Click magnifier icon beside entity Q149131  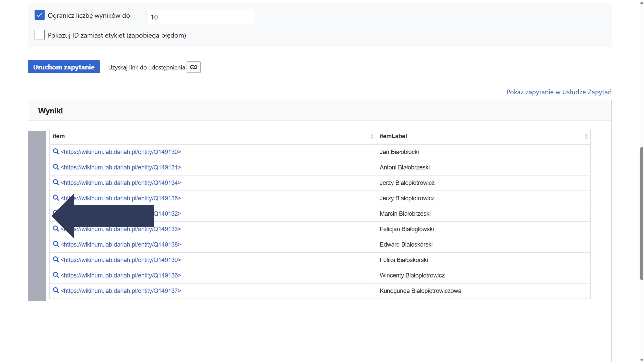pyautogui.click(x=56, y=167)
